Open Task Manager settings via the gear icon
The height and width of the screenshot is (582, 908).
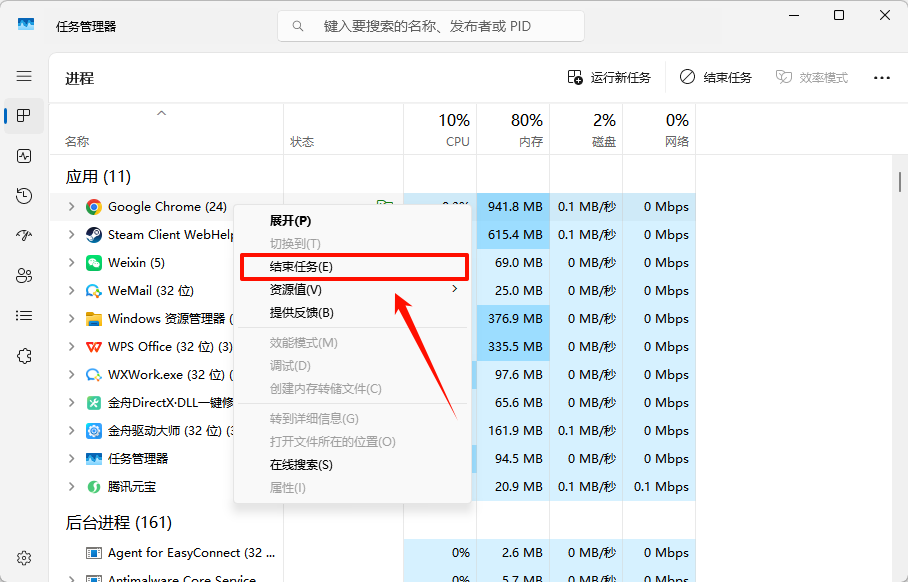point(22,558)
